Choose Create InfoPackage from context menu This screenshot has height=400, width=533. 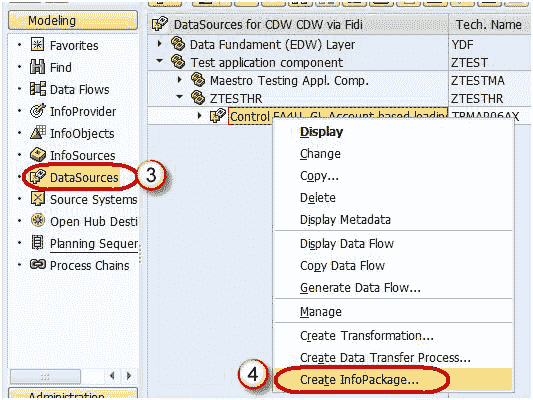click(359, 380)
